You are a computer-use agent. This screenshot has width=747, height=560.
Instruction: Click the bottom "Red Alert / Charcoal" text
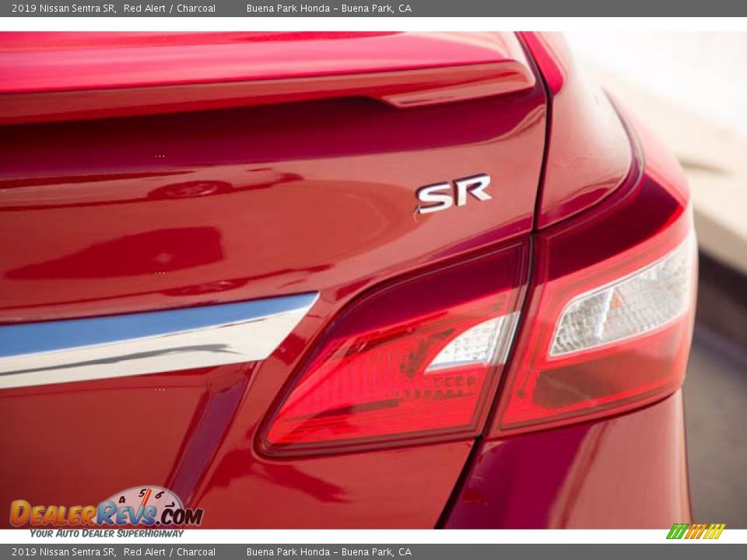coord(169,552)
